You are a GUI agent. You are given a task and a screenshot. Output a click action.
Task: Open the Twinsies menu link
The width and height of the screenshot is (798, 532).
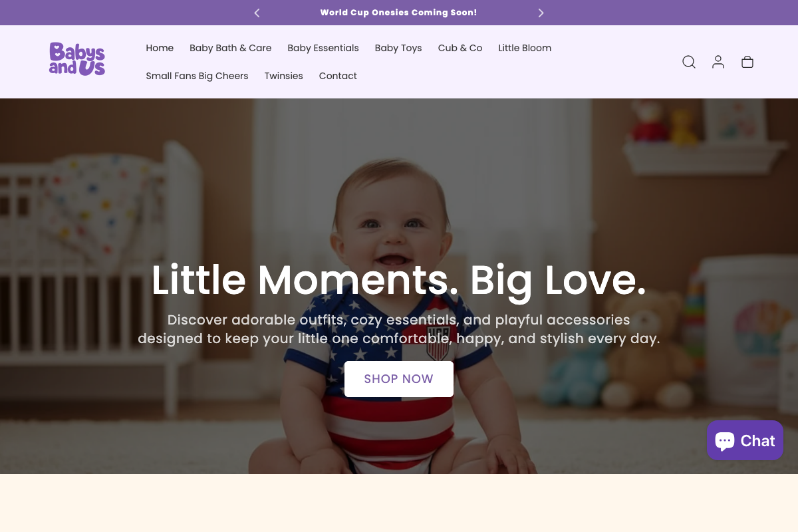pos(284,76)
